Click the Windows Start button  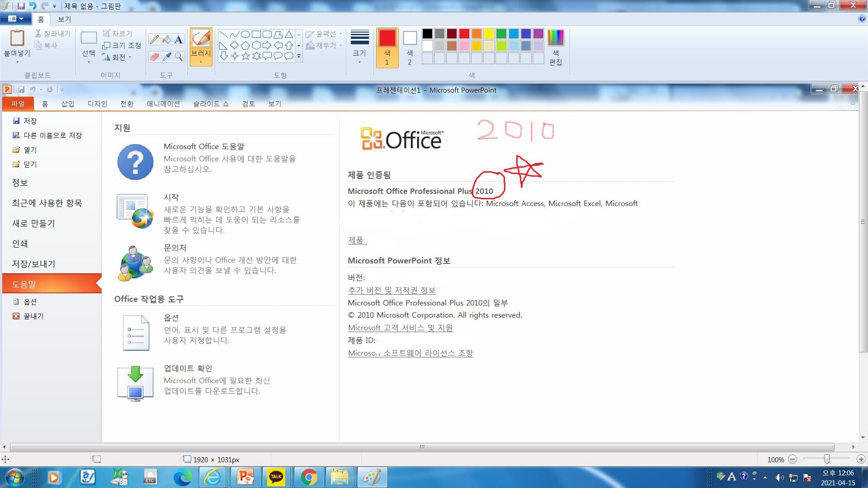point(14,477)
